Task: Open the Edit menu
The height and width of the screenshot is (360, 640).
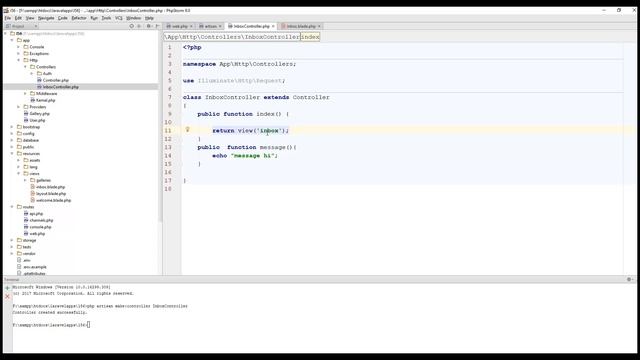Action: (x=18, y=18)
